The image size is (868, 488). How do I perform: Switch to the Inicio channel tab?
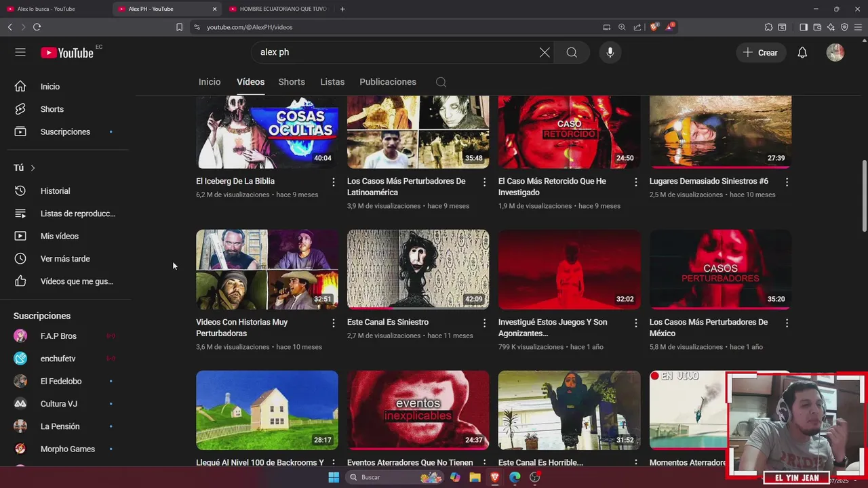210,82
